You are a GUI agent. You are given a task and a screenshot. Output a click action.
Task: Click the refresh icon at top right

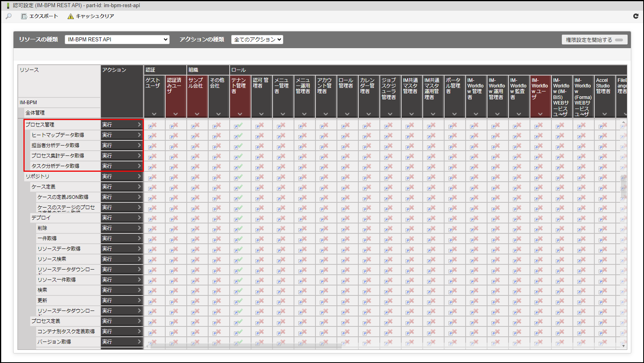click(x=636, y=16)
